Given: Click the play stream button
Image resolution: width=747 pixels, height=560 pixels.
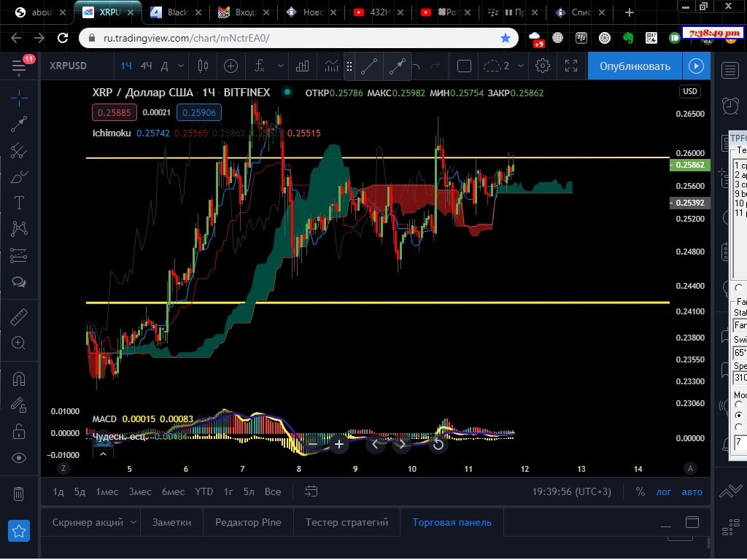Looking at the screenshot, I should [696, 66].
